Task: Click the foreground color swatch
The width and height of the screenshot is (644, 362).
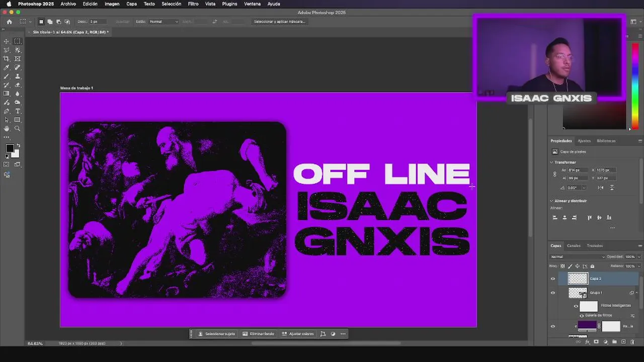Action: tap(10, 148)
